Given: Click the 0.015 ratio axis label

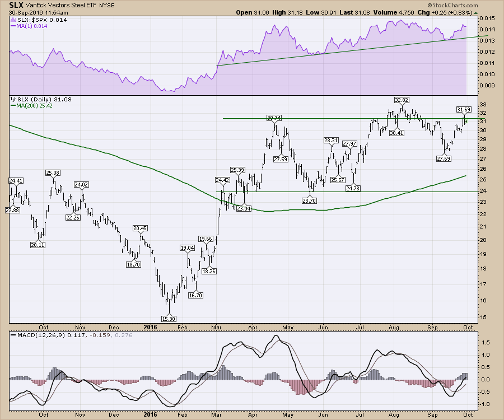Looking at the screenshot, I should point(487,18).
